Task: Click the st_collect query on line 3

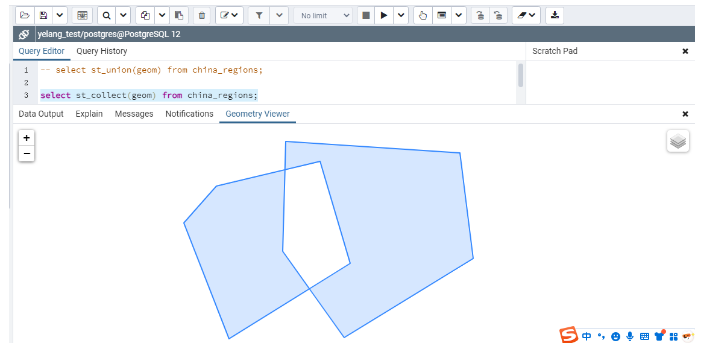Action: click(x=149, y=95)
